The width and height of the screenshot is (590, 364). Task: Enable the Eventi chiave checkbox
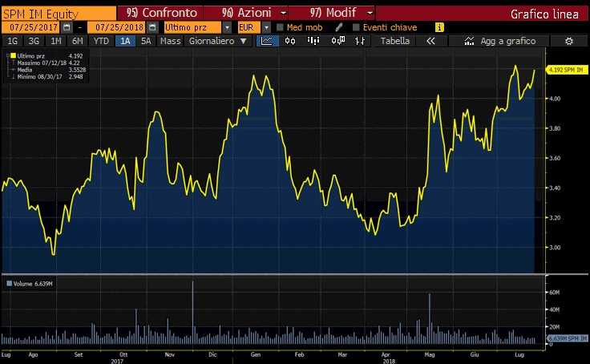356,27
